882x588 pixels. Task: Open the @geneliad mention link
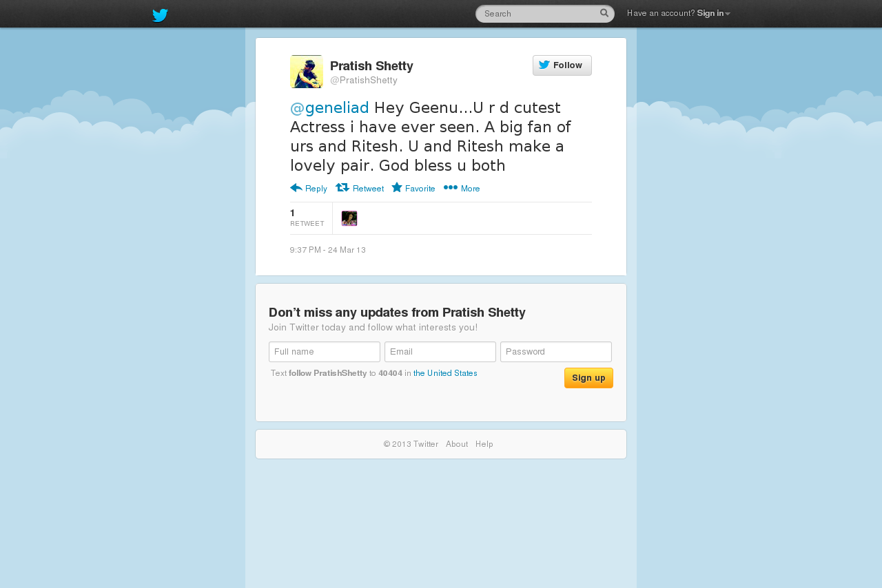click(329, 108)
